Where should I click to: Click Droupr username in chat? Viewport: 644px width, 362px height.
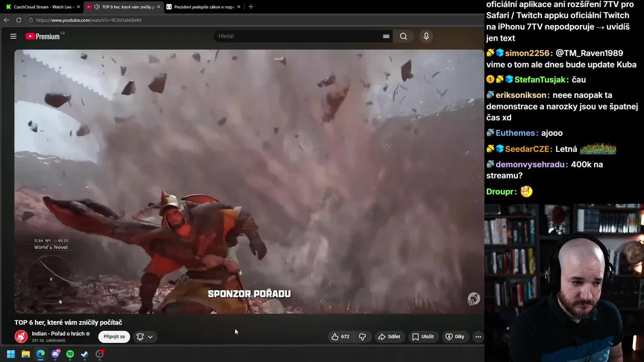[501, 192]
